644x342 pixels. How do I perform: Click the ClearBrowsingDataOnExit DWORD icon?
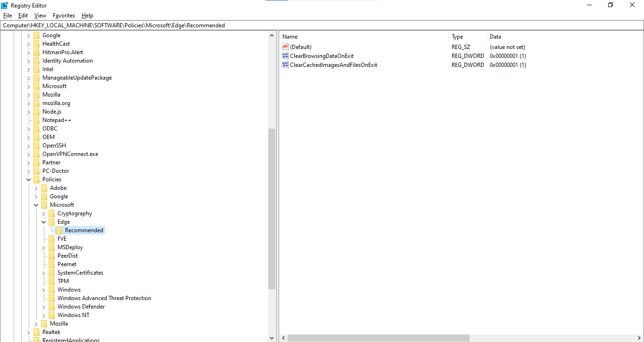[x=285, y=56]
